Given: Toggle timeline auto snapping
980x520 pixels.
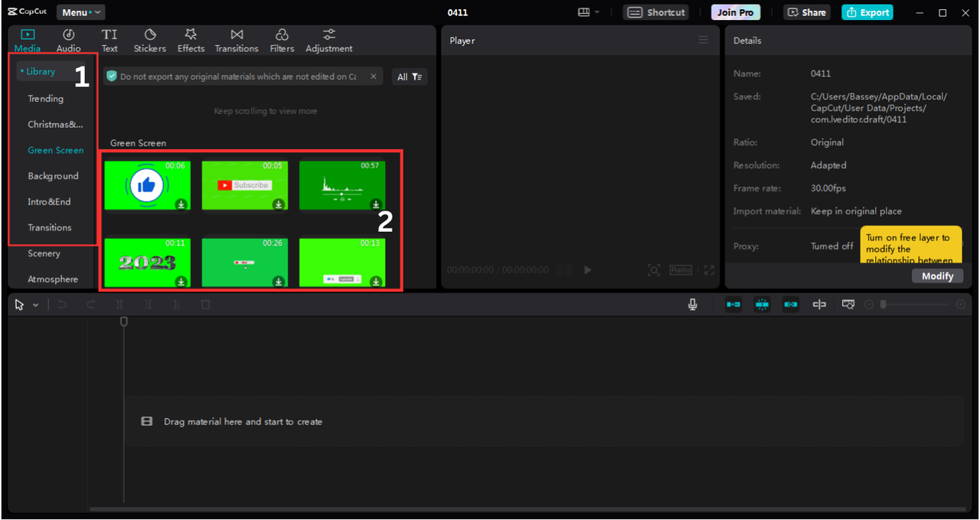Looking at the screenshot, I should (762, 304).
